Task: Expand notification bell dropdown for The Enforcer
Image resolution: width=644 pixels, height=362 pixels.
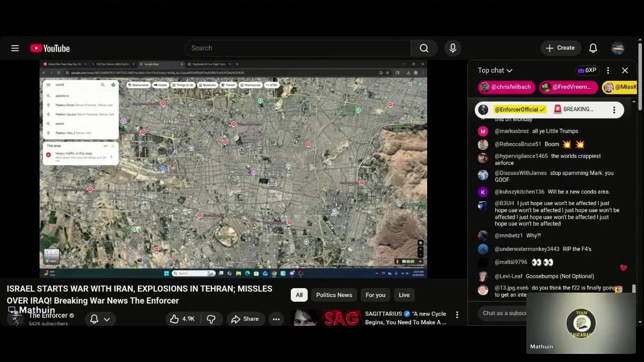Action: pos(107,319)
